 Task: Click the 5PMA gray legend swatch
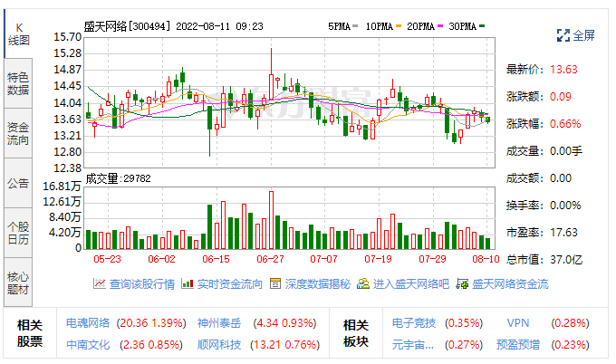coord(355,26)
